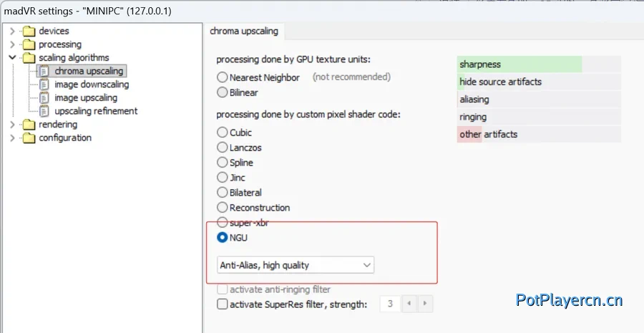644x333 pixels.
Task: Choose the Jinc upscaling option
Action: [x=223, y=178]
